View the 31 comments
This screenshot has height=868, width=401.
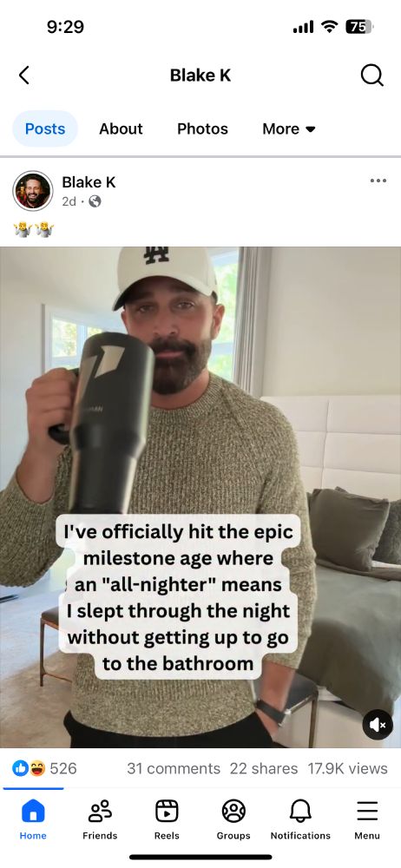click(174, 768)
